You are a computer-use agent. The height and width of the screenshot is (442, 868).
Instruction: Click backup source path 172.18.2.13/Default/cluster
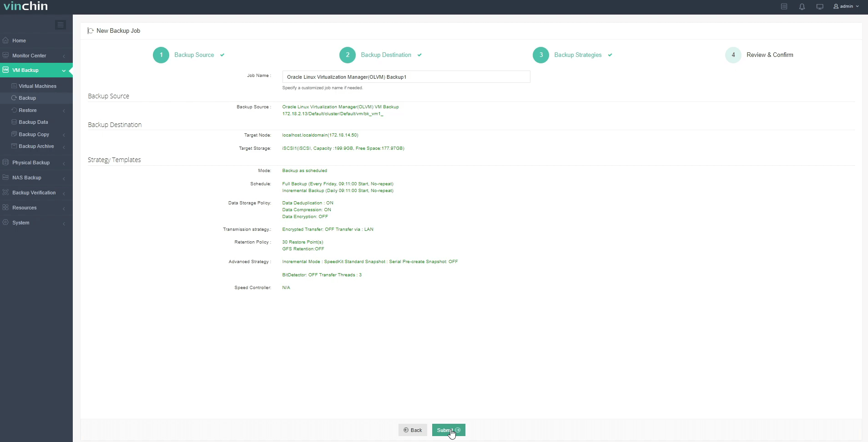333,114
